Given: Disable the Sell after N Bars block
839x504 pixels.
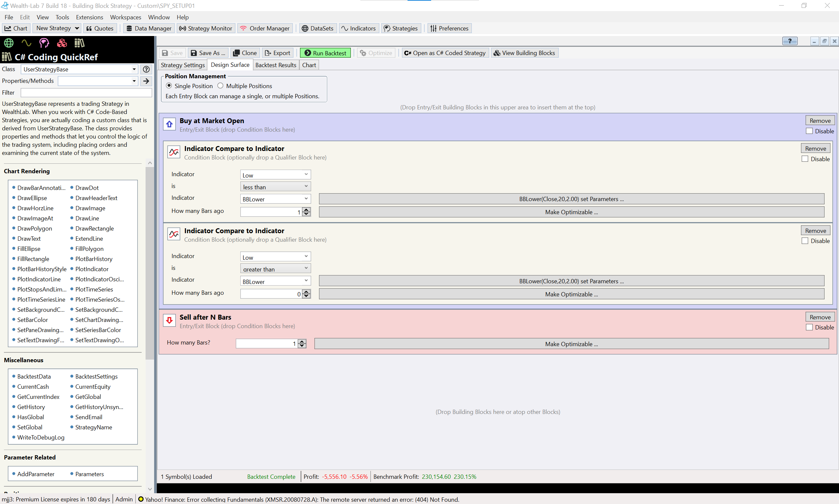Looking at the screenshot, I should 810,327.
